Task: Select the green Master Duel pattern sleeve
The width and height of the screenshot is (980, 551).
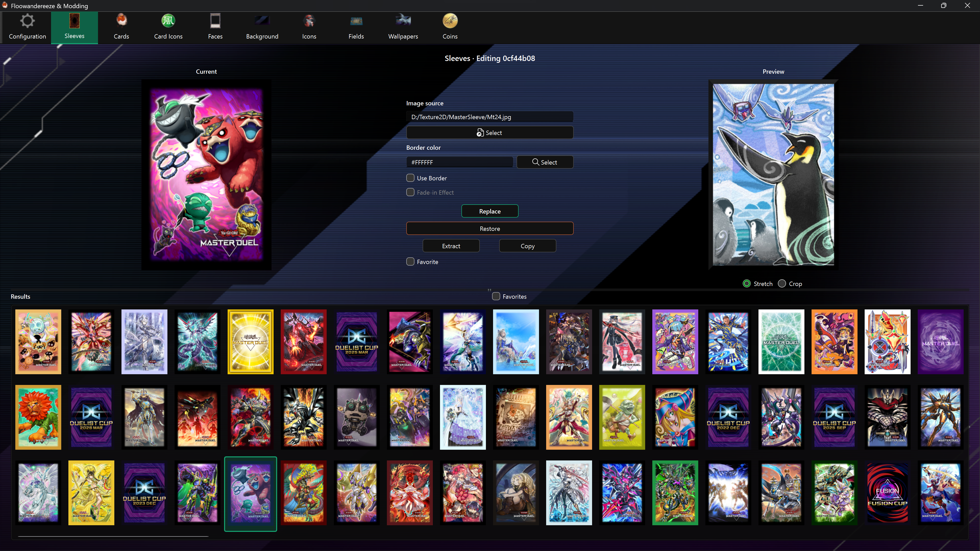Action: pyautogui.click(x=781, y=342)
